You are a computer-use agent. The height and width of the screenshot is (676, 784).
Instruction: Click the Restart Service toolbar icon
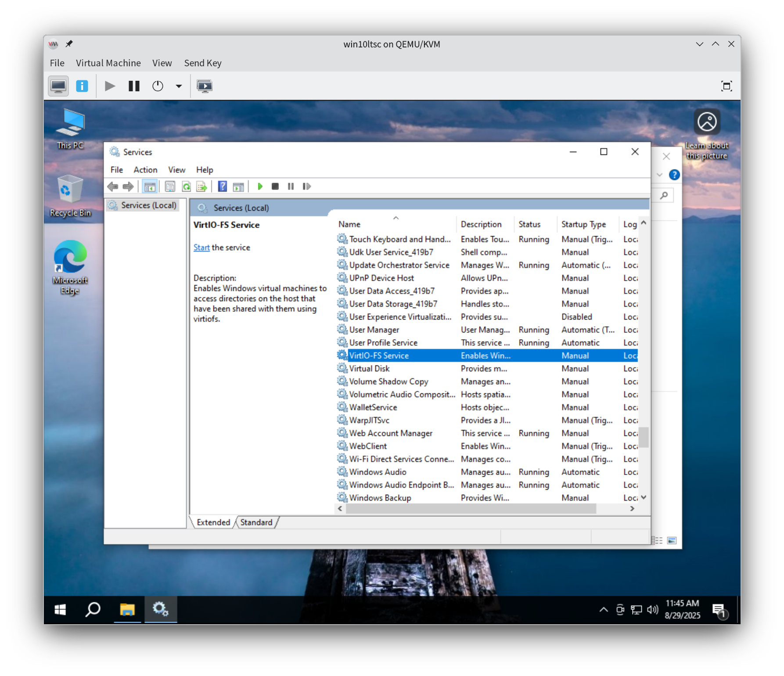click(x=306, y=187)
